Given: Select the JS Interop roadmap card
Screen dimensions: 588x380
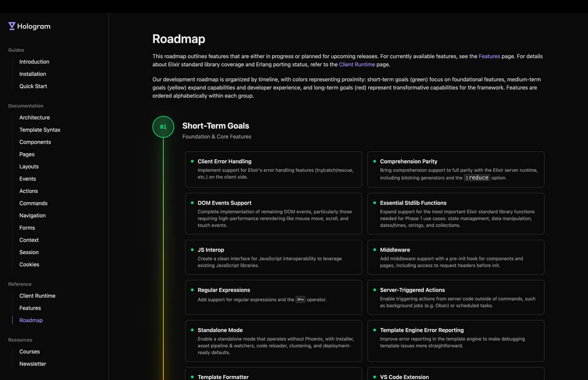Looking at the screenshot, I should point(273,257).
